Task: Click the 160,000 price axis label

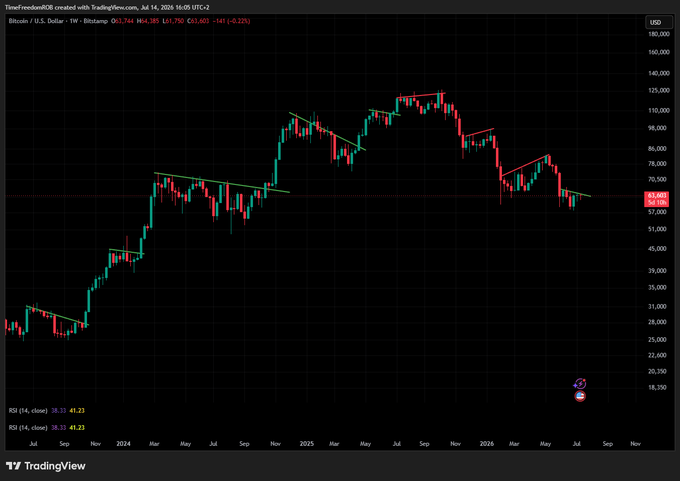Action: [659, 52]
